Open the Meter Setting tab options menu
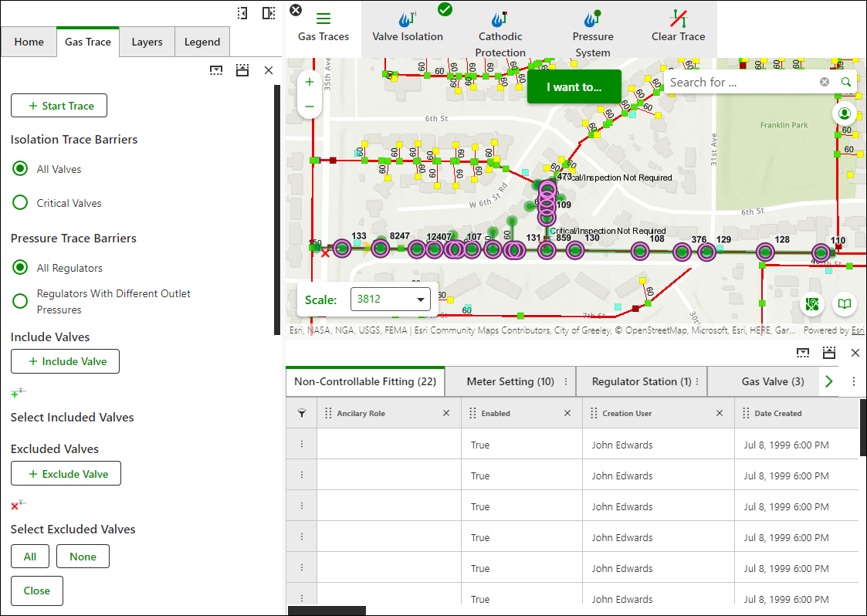This screenshot has height=616, width=867. click(x=567, y=381)
